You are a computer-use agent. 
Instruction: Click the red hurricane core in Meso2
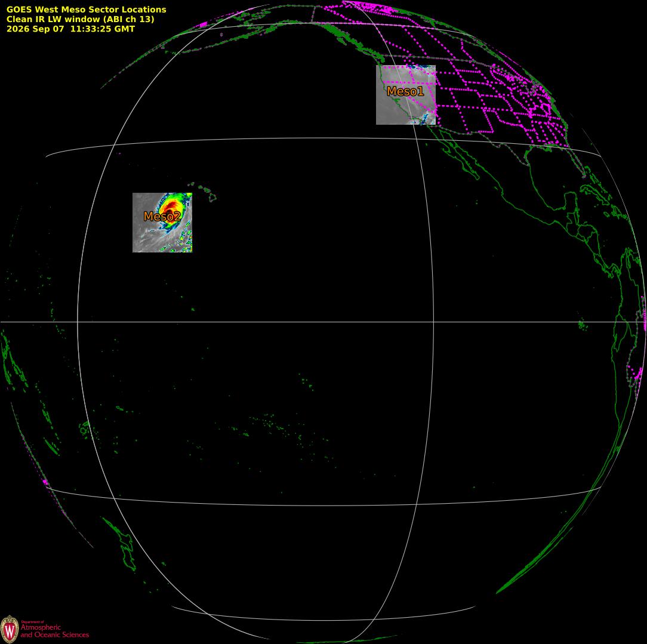click(x=171, y=206)
